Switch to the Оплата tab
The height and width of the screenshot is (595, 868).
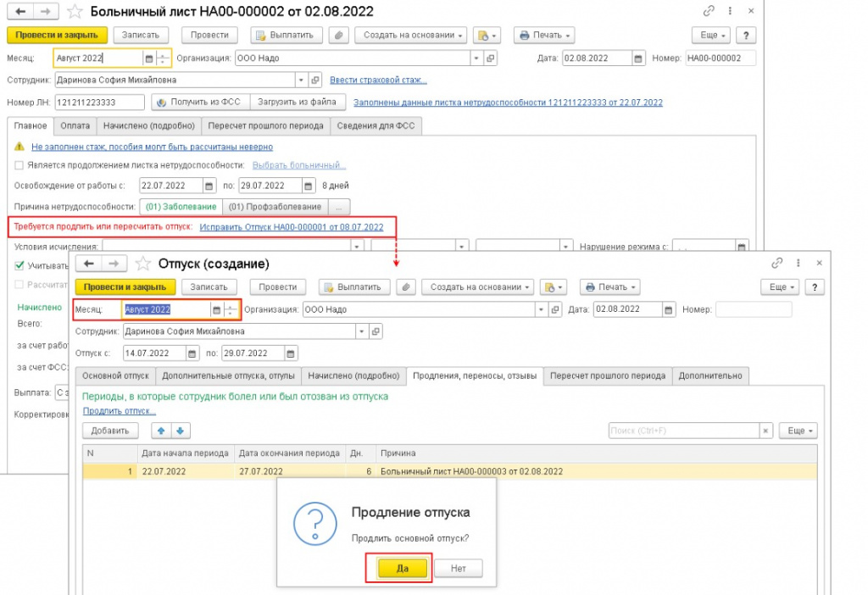(75, 126)
